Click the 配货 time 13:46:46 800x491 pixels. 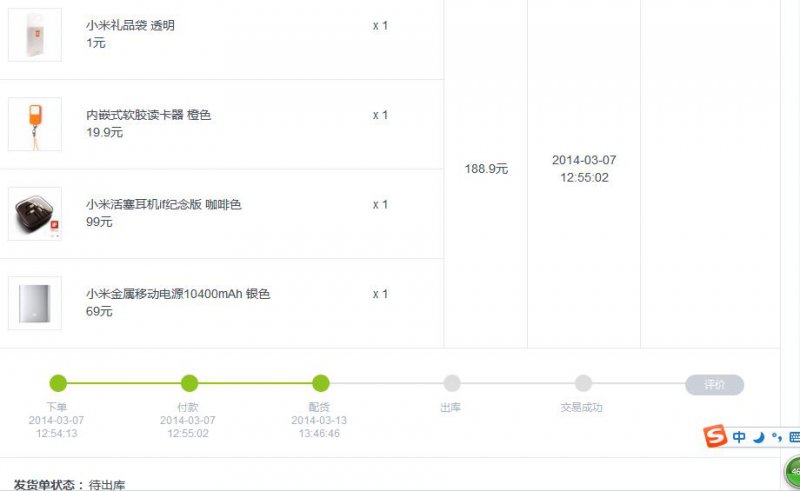pyautogui.click(x=319, y=433)
